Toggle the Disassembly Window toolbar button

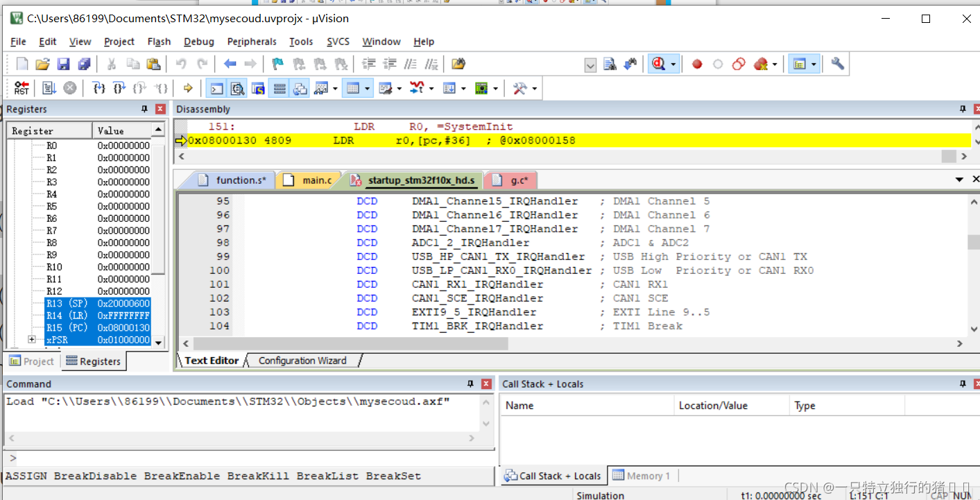(237, 88)
